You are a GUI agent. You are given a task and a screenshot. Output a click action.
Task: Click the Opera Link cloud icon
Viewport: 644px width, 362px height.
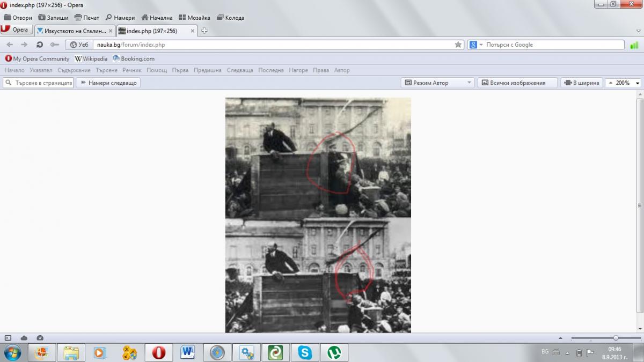point(24,338)
